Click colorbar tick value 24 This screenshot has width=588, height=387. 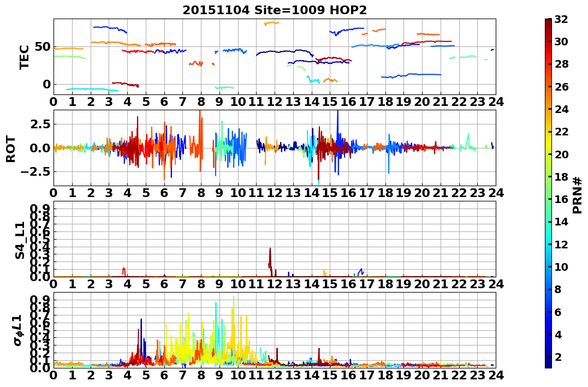pos(561,109)
